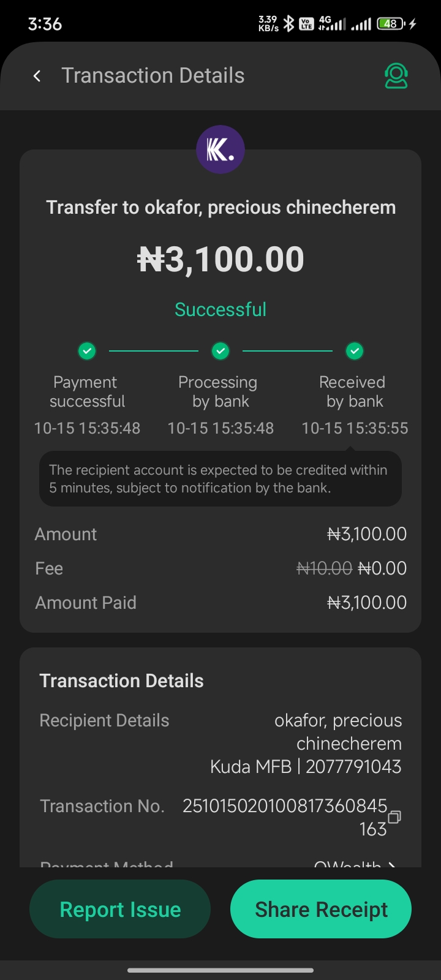Open customer support headset icon
The height and width of the screenshot is (980, 441).
pyautogui.click(x=396, y=76)
